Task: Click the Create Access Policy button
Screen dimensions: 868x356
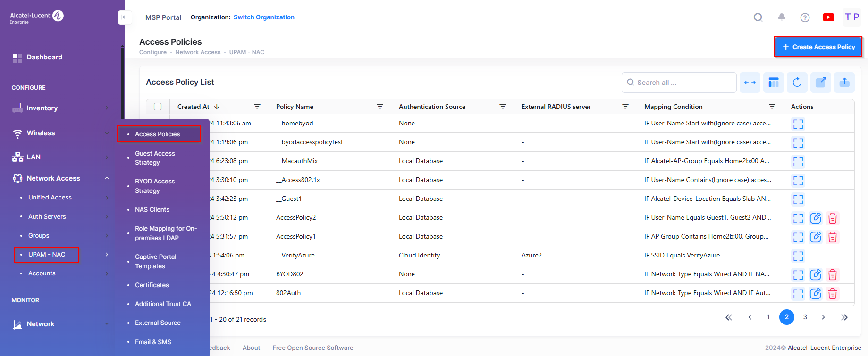Action: (818, 47)
